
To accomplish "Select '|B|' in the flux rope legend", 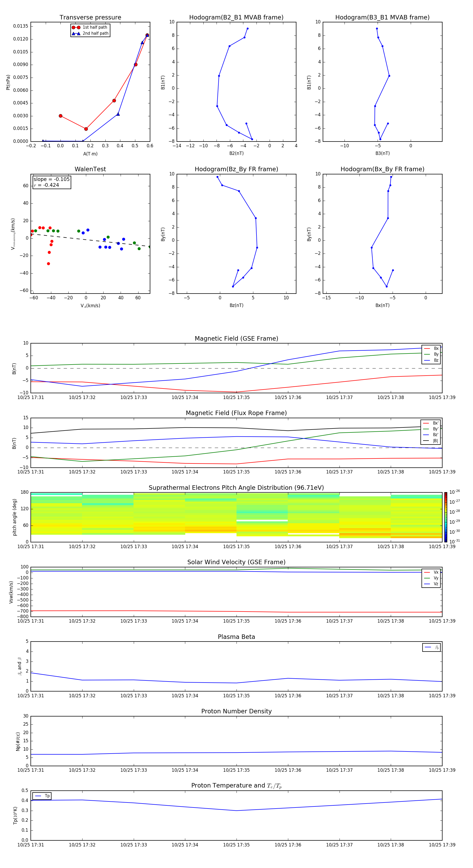I will (x=431, y=441).
